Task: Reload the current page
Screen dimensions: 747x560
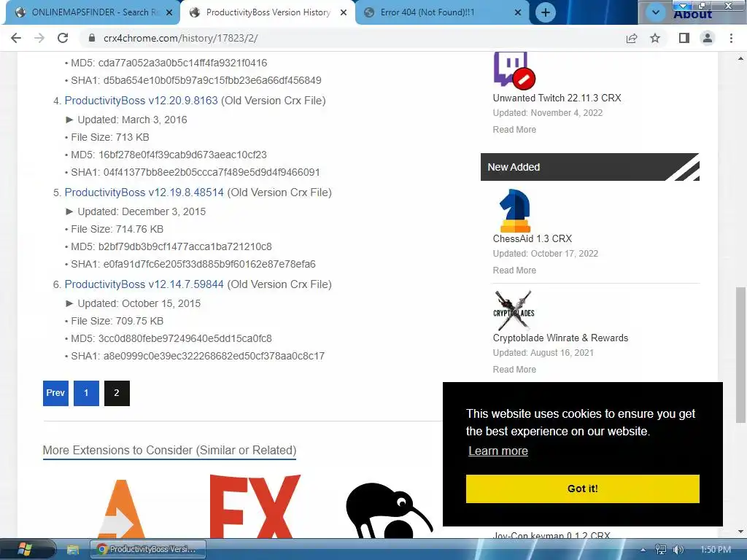Action: [x=63, y=38]
